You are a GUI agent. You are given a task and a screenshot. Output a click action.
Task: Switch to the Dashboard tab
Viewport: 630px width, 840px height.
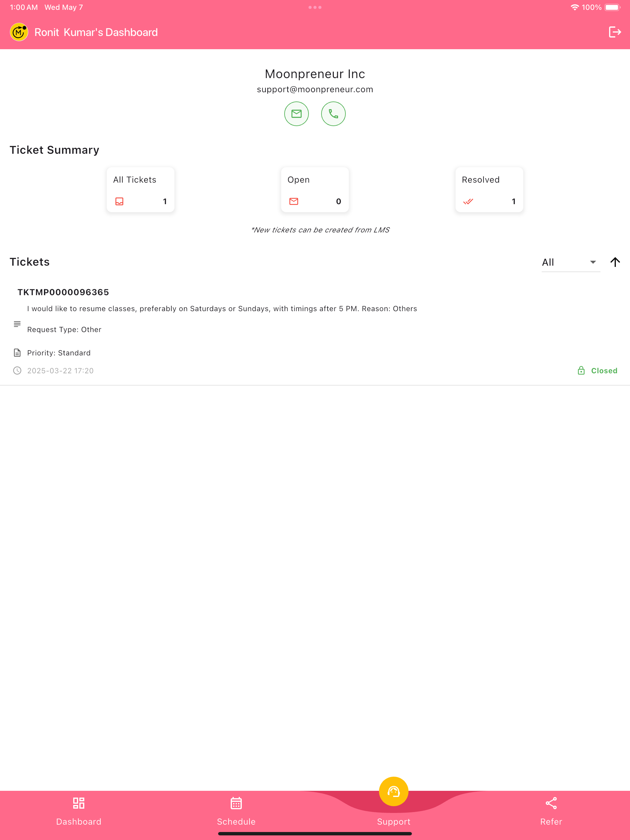click(x=79, y=811)
